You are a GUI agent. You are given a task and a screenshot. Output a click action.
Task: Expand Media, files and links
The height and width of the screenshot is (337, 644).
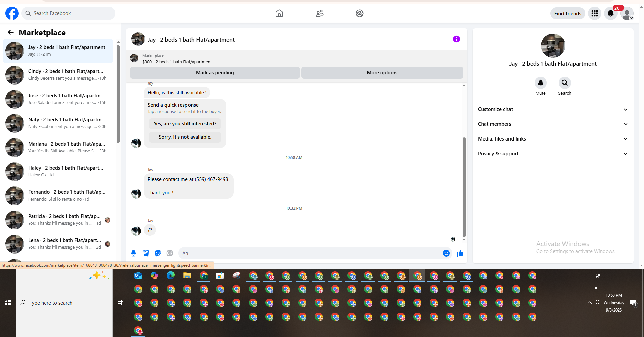[553, 139]
